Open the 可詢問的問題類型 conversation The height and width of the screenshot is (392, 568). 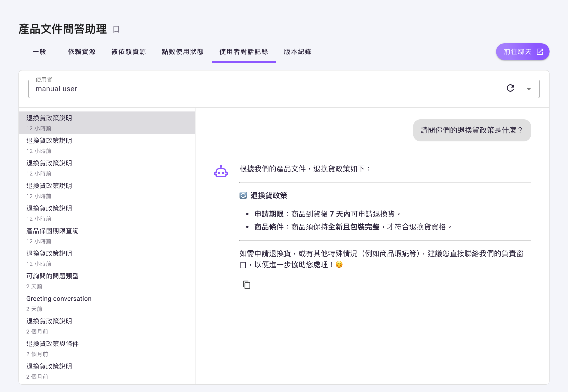tap(107, 281)
